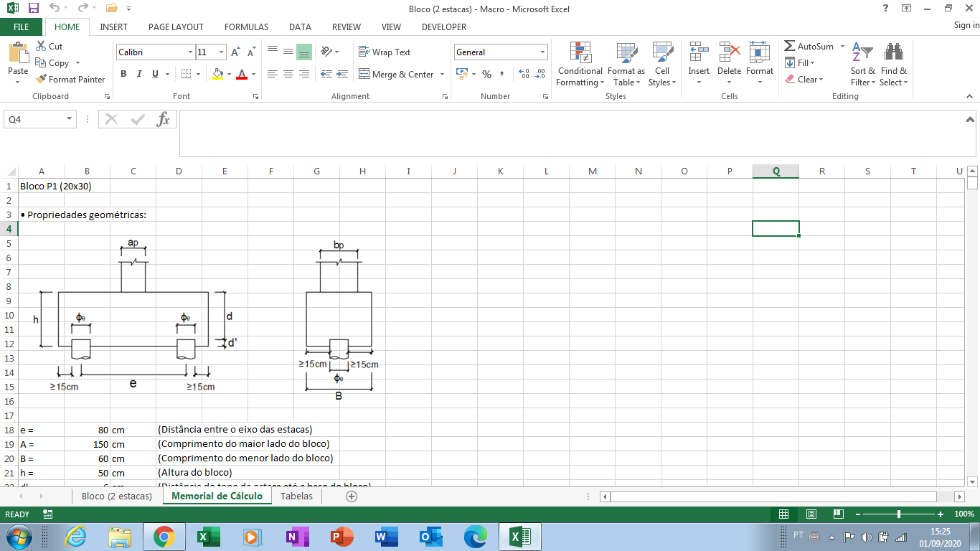Toggle Center horizontal alignment
The height and width of the screenshot is (551, 980).
coord(288,74)
